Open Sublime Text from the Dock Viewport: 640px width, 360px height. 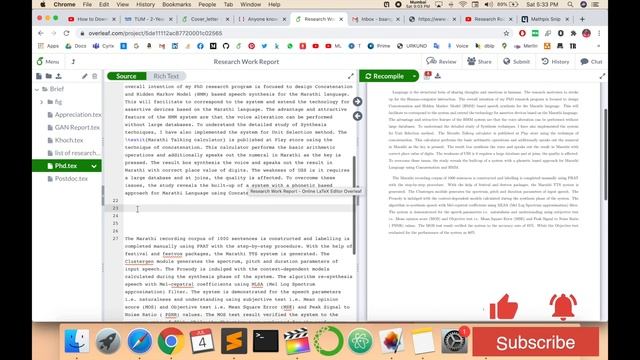(234, 341)
